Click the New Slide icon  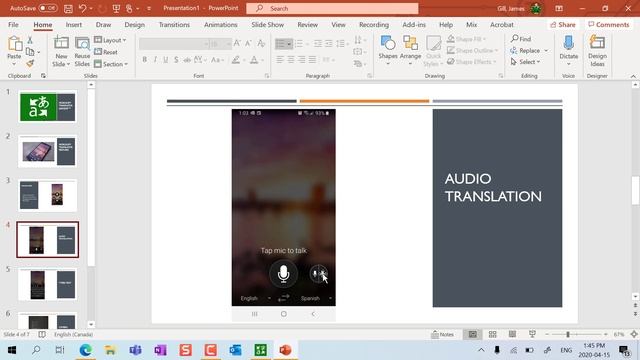pos(61,44)
